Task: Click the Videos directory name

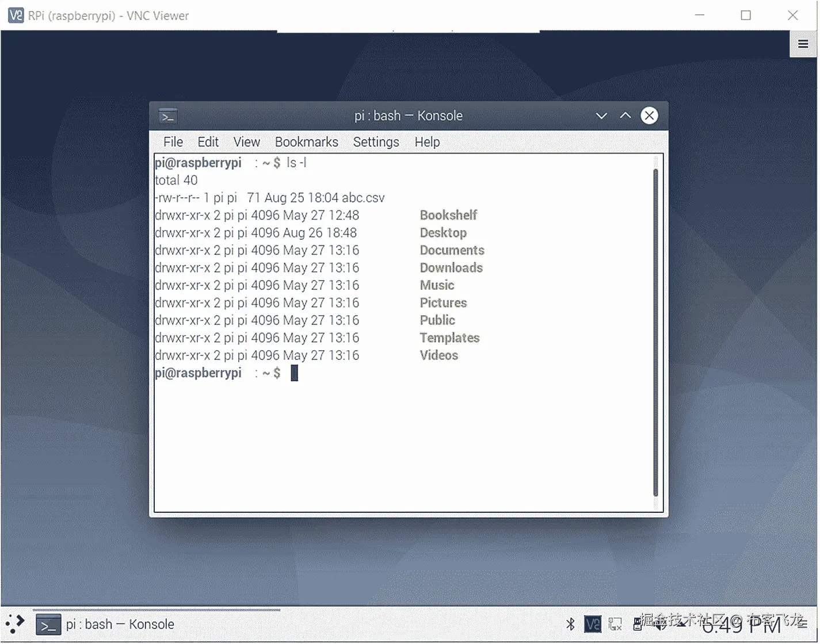Action: coord(439,356)
